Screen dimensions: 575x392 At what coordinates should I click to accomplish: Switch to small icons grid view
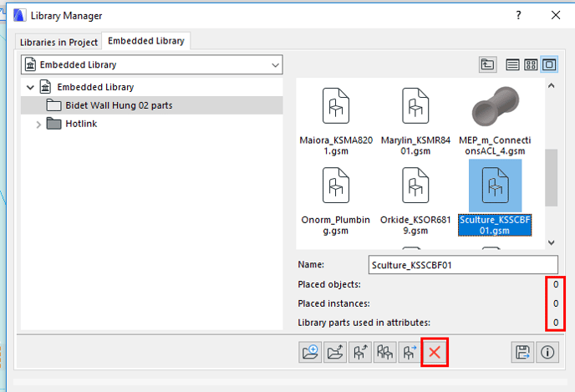(531, 65)
